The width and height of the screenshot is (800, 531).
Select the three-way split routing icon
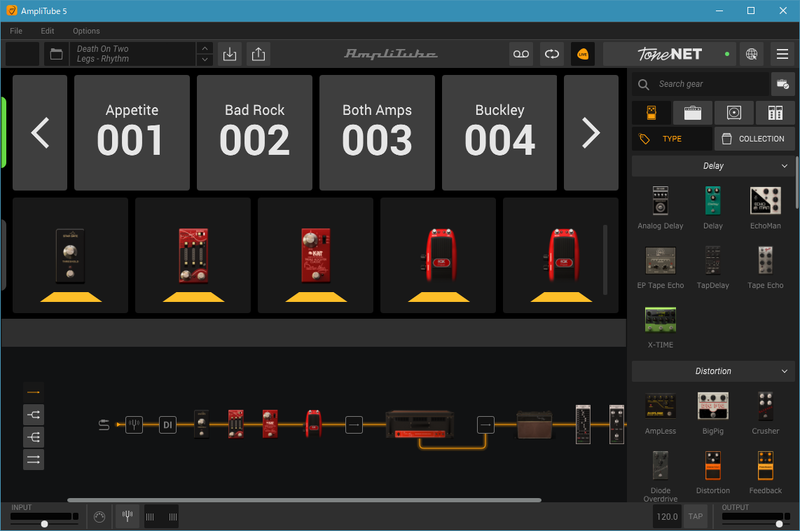[x=33, y=437]
